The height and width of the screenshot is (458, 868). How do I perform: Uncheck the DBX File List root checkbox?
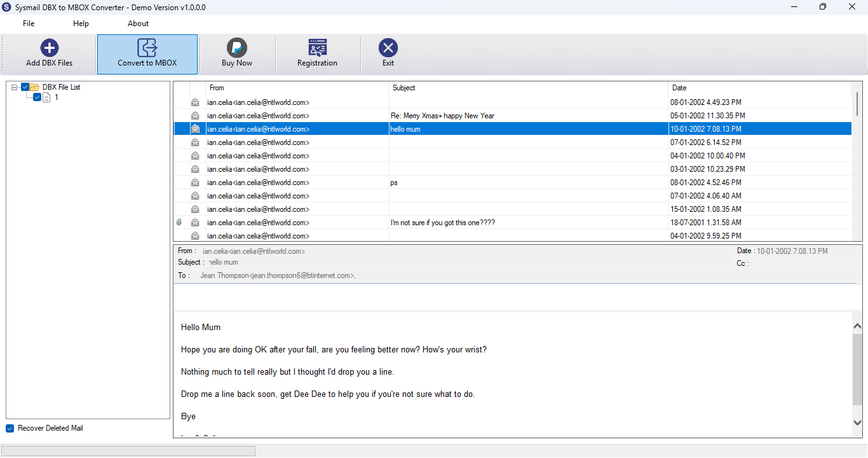pyautogui.click(x=25, y=87)
